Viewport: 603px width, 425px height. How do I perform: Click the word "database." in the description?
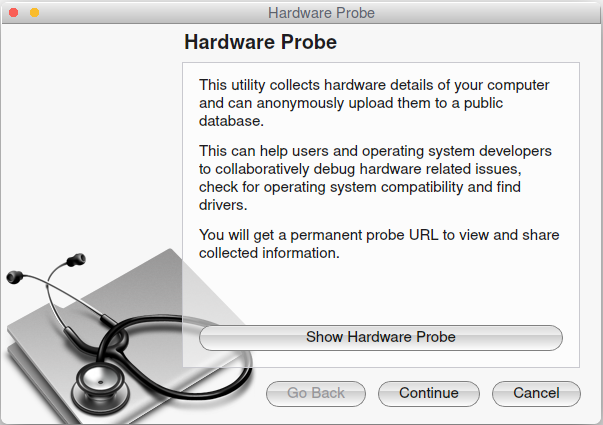[231, 121]
